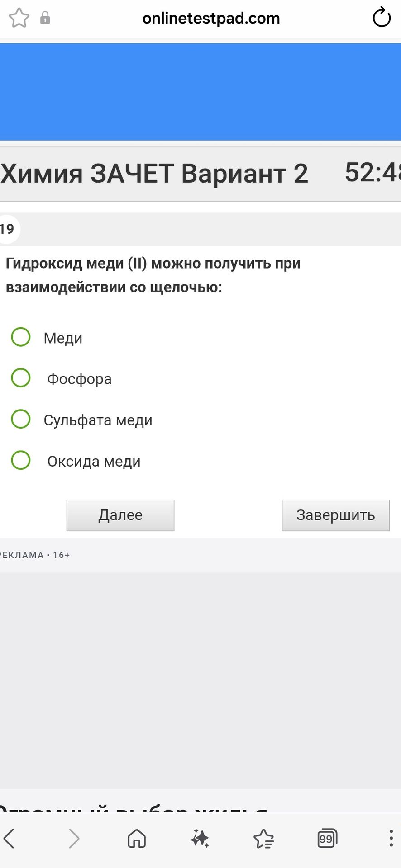Tap the onlinetestpad.com address field

[211, 19]
